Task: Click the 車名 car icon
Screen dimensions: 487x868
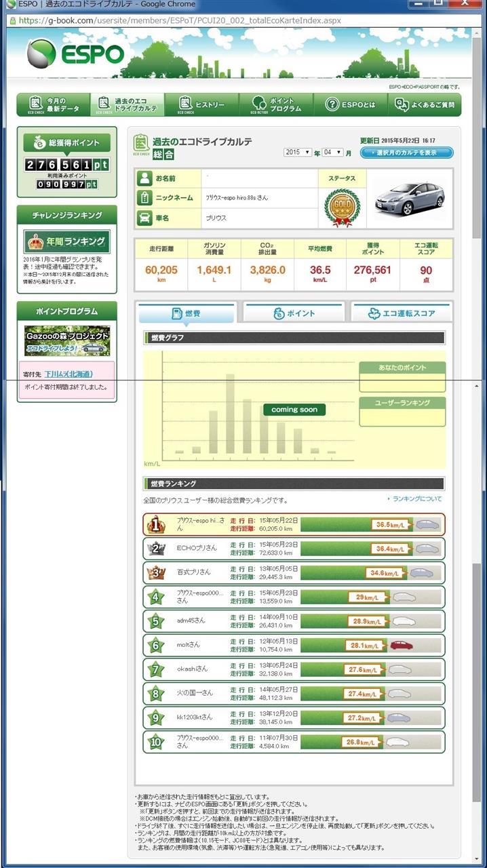Action: coord(144,218)
